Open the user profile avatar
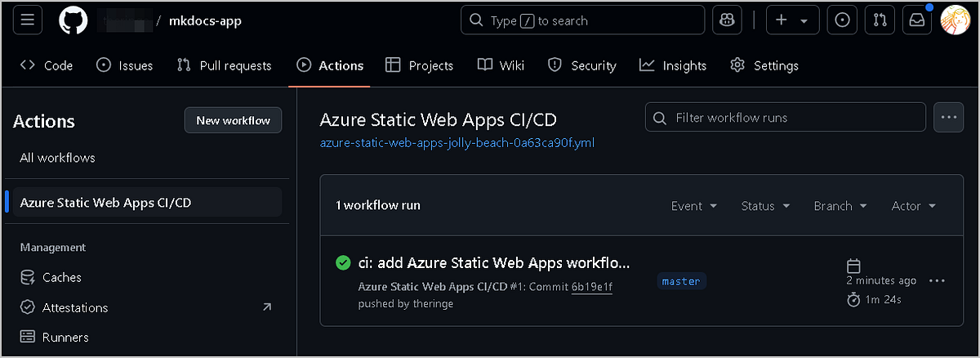980x358 pixels. coord(955,20)
